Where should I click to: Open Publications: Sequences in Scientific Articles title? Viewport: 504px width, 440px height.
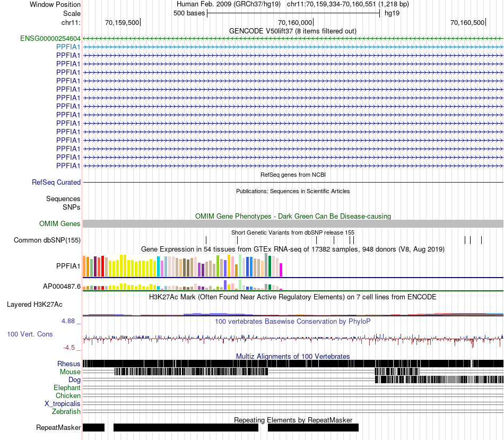point(293,191)
